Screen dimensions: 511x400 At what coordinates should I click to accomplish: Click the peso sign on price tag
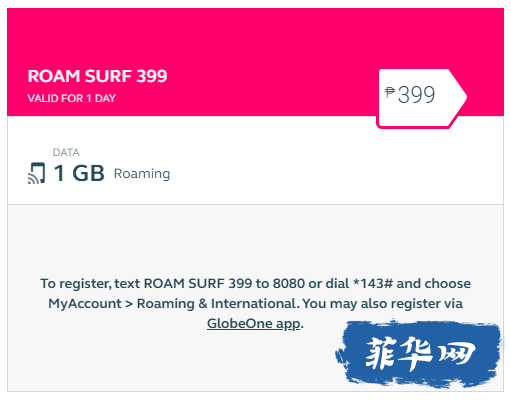pyautogui.click(x=390, y=92)
